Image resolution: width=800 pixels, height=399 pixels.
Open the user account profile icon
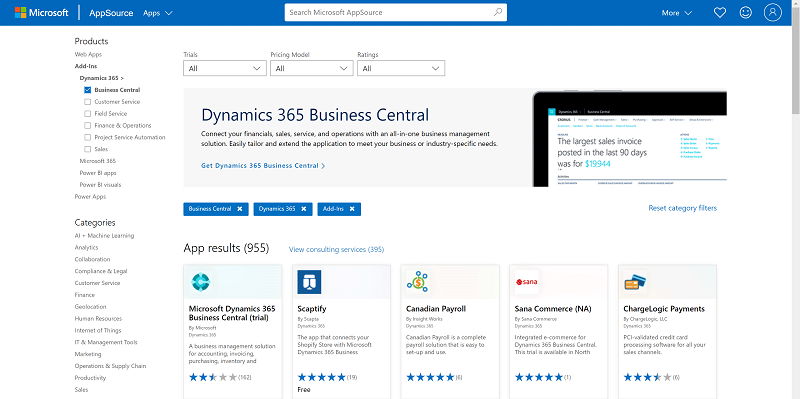(x=772, y=13)
